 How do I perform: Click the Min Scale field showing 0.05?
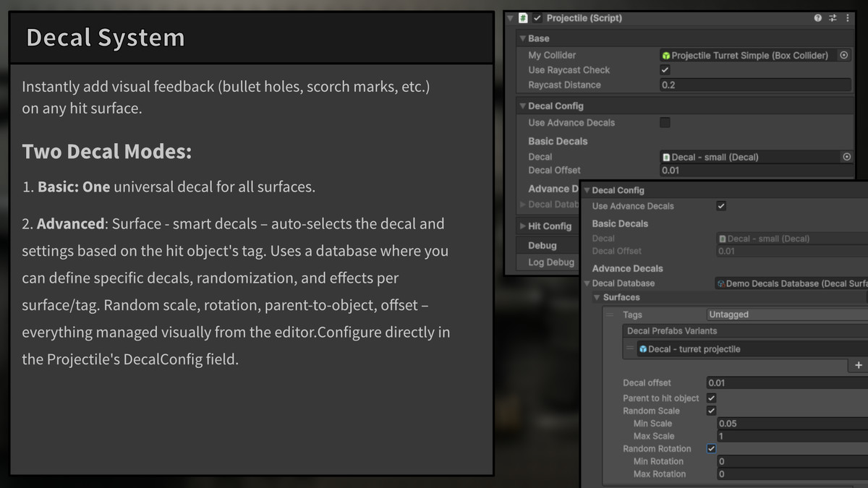click(792, 424)
